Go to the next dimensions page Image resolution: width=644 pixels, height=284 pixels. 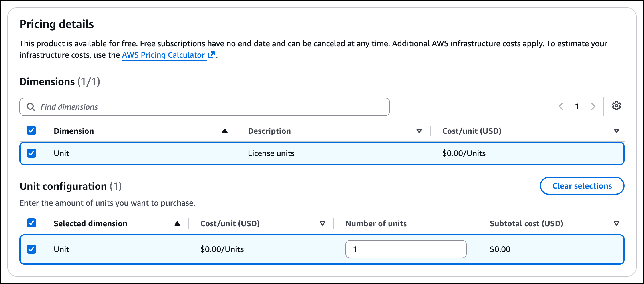pos(593,106)
